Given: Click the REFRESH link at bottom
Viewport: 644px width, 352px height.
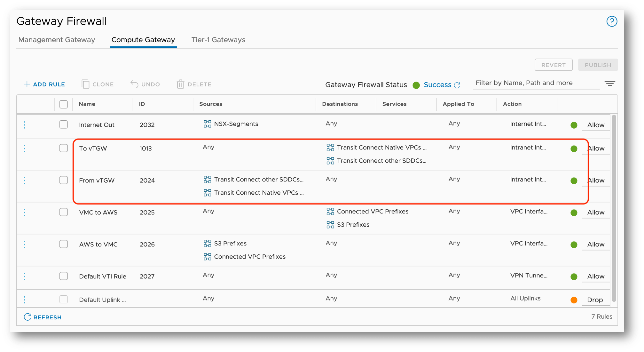Looking at the screenshot, I should click(x=43, y=317).
